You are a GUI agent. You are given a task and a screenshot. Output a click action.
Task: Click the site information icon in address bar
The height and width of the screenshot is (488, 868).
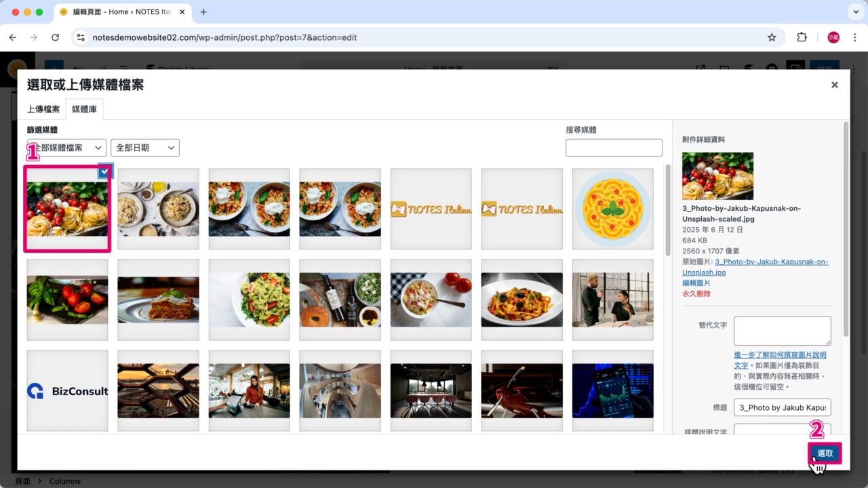click(81, 37)
